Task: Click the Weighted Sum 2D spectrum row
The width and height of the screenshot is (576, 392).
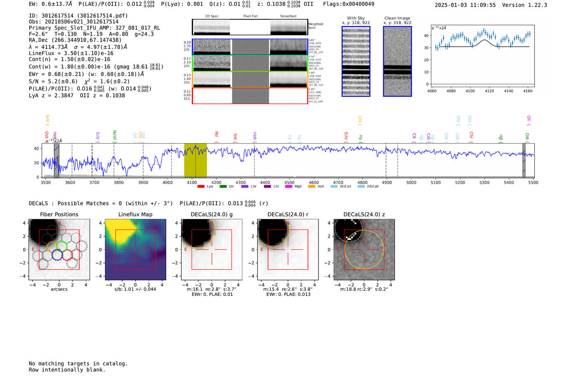Action: [250, 27]
